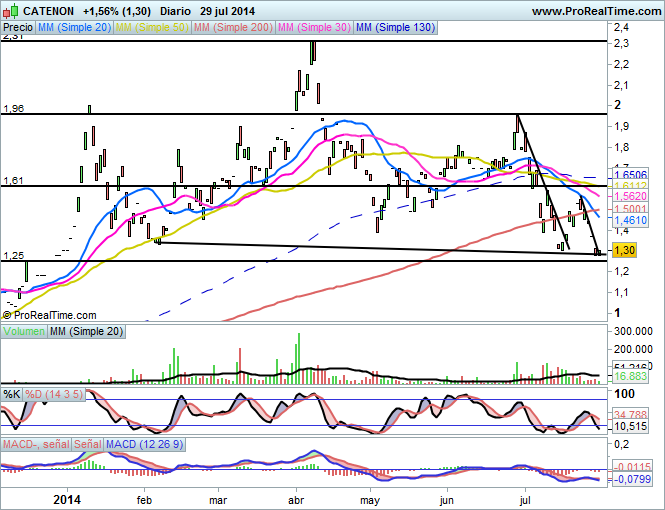Select the MM (Simple 130) dark blue label
The height and width of the screenshot is (510, 665).
[395, 28]
